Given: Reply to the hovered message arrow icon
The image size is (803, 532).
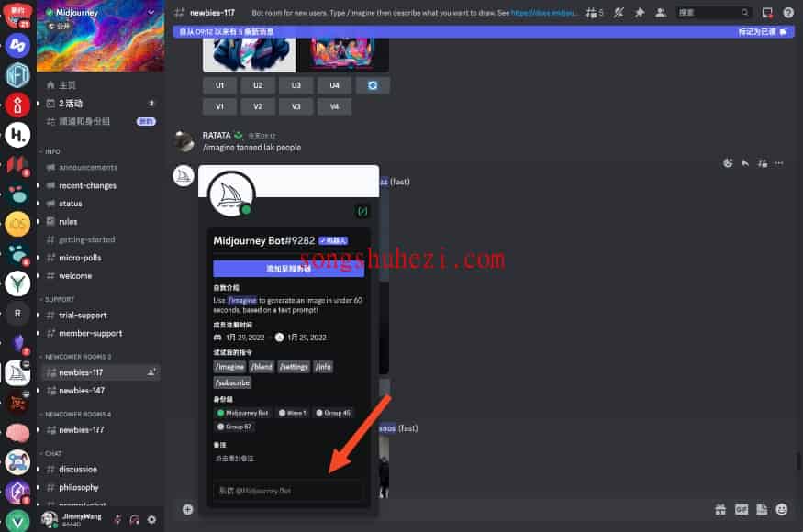Looking at the screenshot, I should tap(745, 163).
